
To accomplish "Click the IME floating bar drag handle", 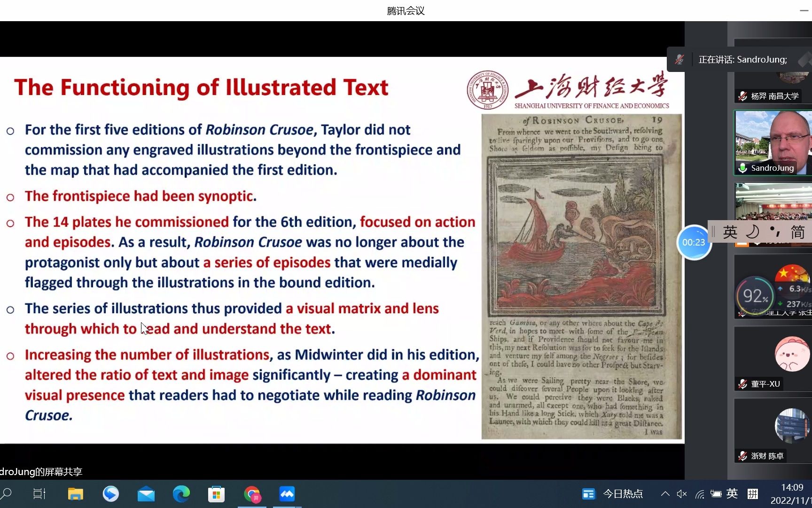I will point(713,231).
